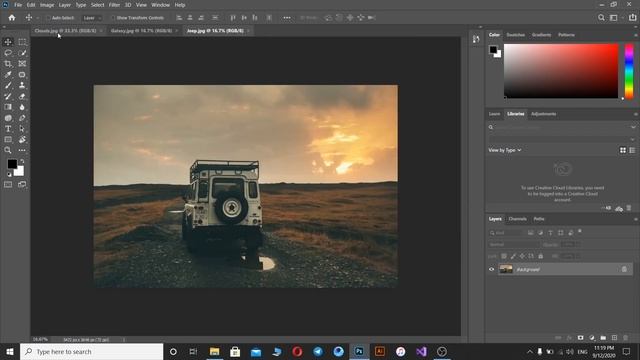Click the Delete layer trash icon
This screenshot has height=360, width=640.
coord(625,338)
